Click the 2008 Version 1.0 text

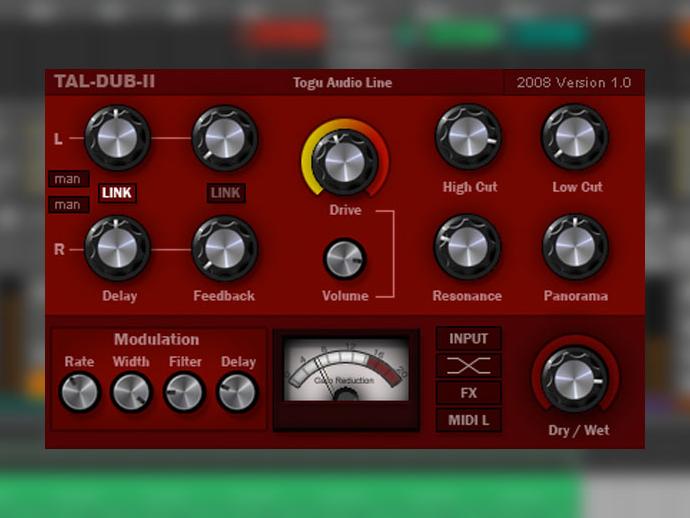coord(574,83)
